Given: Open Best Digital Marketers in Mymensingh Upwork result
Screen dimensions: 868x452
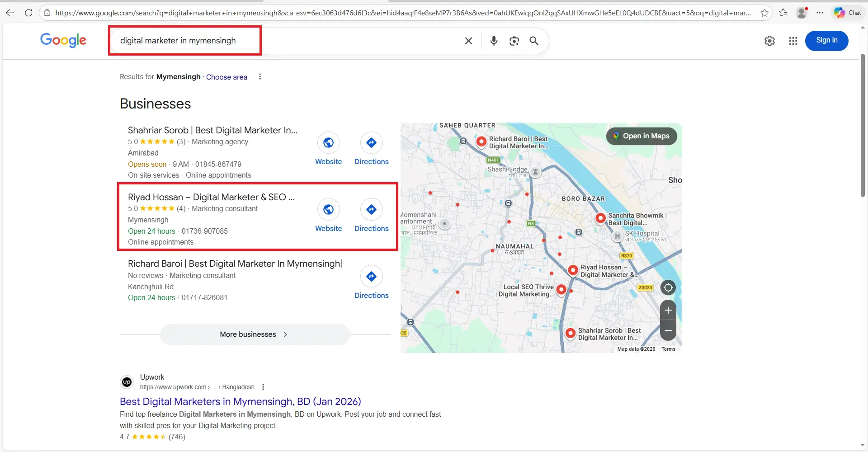Looking at the screenshot, I should (x=240, y=401).
